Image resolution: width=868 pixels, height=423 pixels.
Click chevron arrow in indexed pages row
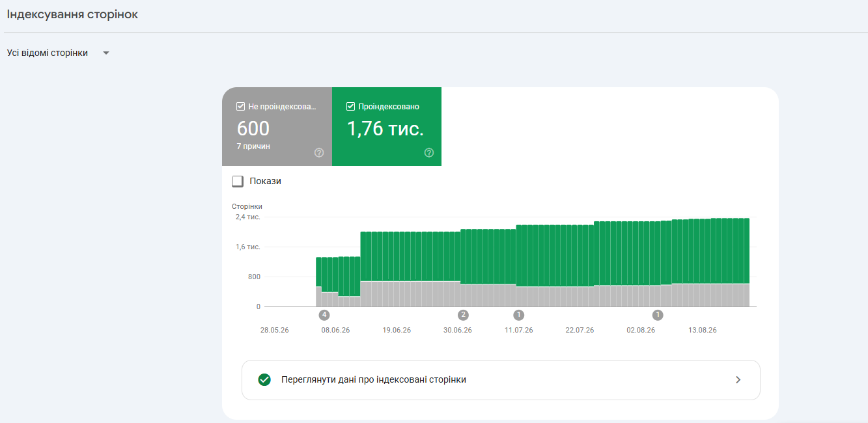[x=738, y=380]
